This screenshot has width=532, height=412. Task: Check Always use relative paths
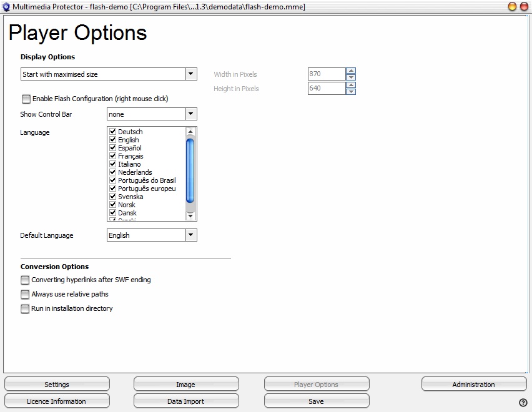pyautogui.click(x=25, y=295)
